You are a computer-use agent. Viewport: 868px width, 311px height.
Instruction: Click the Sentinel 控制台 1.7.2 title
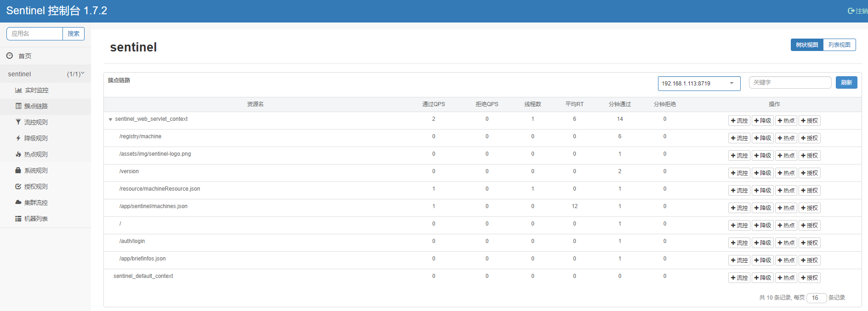click(x=57, y=11)
